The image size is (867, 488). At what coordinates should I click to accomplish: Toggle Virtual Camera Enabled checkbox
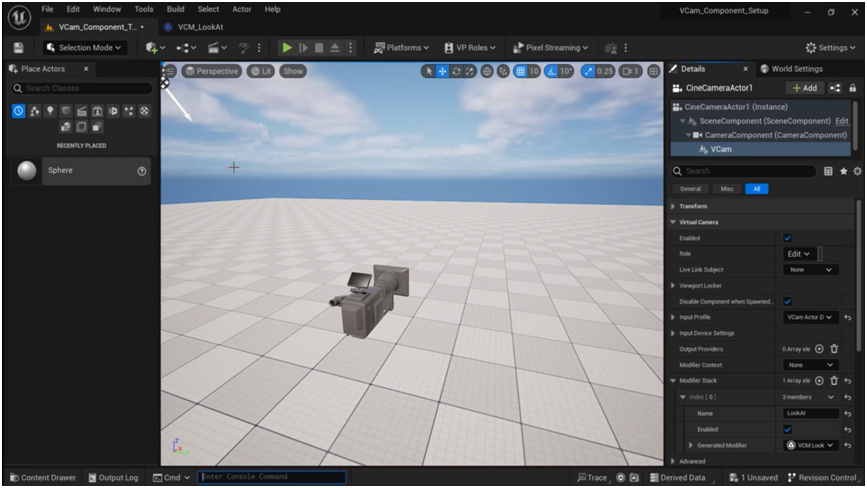[787, 238]
